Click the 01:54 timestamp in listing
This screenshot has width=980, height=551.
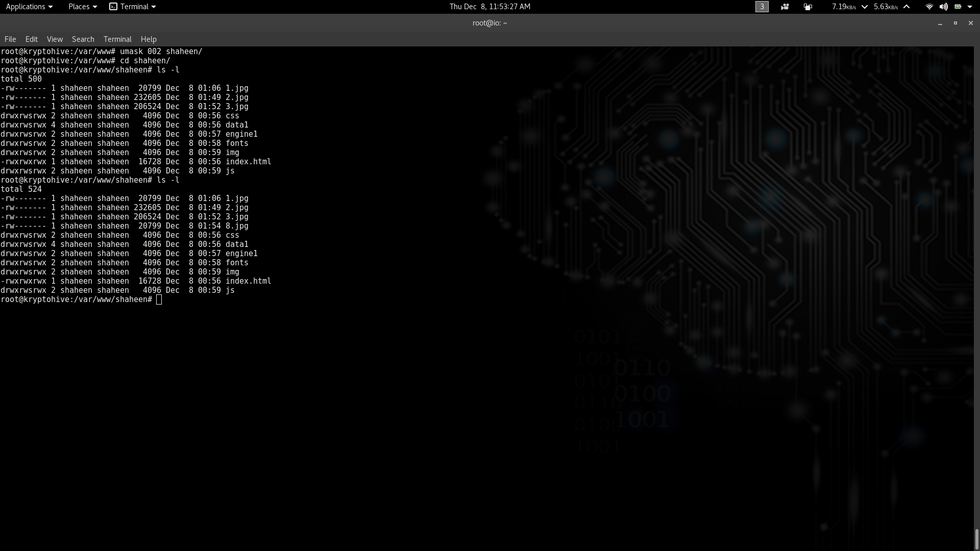209,226
